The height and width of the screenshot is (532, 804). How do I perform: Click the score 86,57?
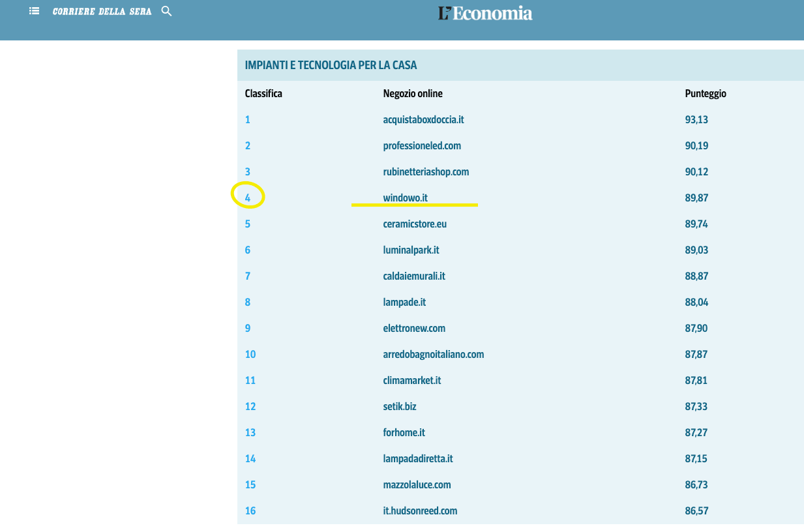[x=696, y=510]
